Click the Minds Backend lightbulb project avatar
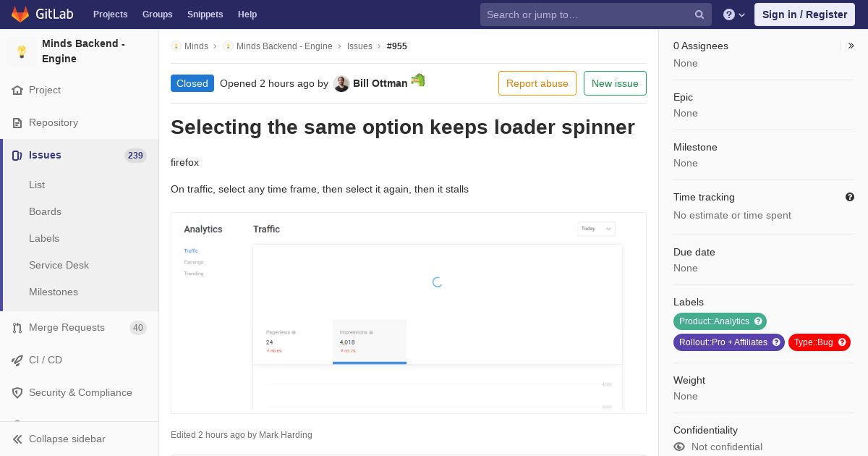Image resolution: width=868 pixels, height=456 pixels. point(22,51)
